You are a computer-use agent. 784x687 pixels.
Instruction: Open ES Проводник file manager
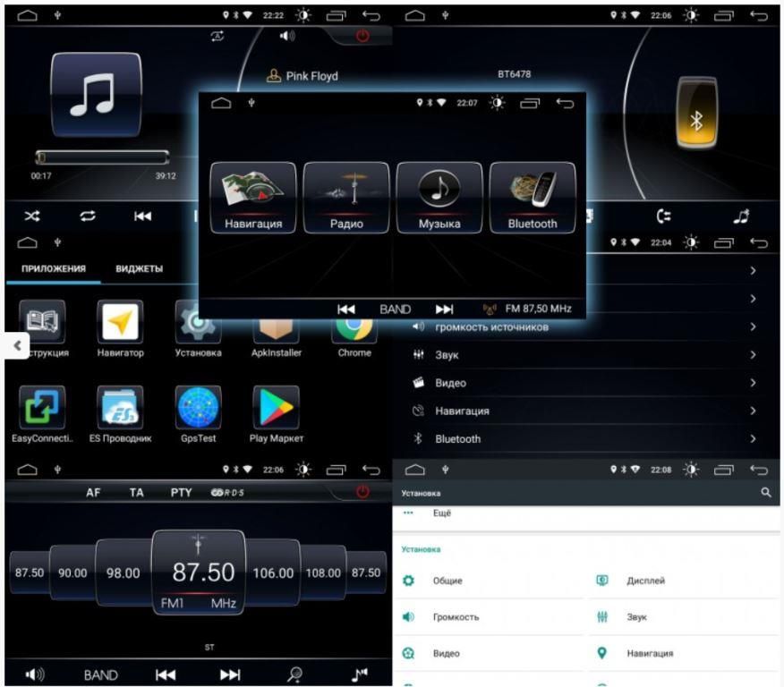[x=120, y=410]
